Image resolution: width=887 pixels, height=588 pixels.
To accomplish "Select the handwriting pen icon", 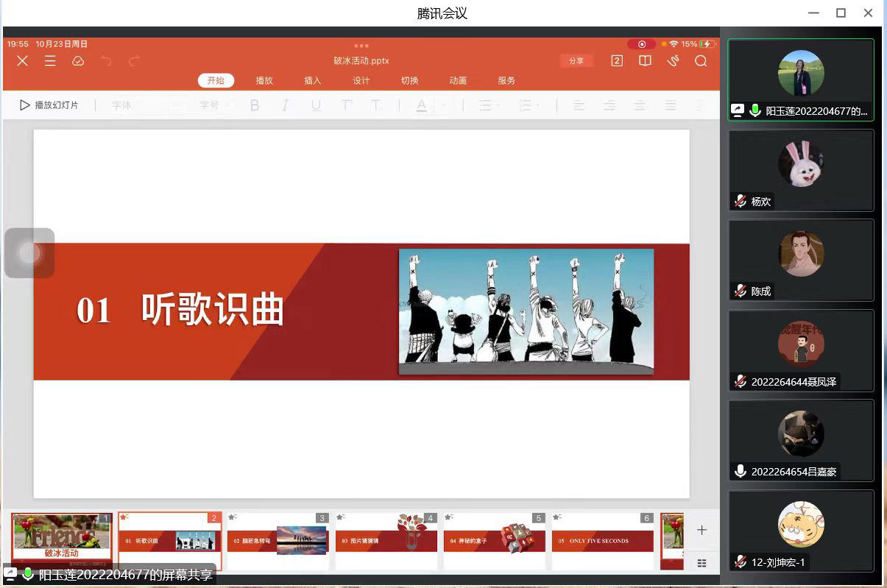I will (x=673, y=61).
